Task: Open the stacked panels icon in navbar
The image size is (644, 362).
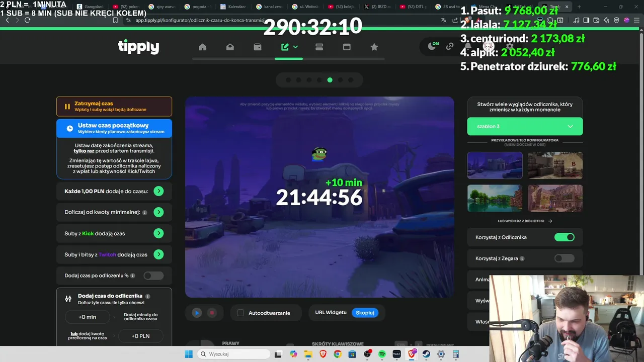Action: click(x=319, y=47)
